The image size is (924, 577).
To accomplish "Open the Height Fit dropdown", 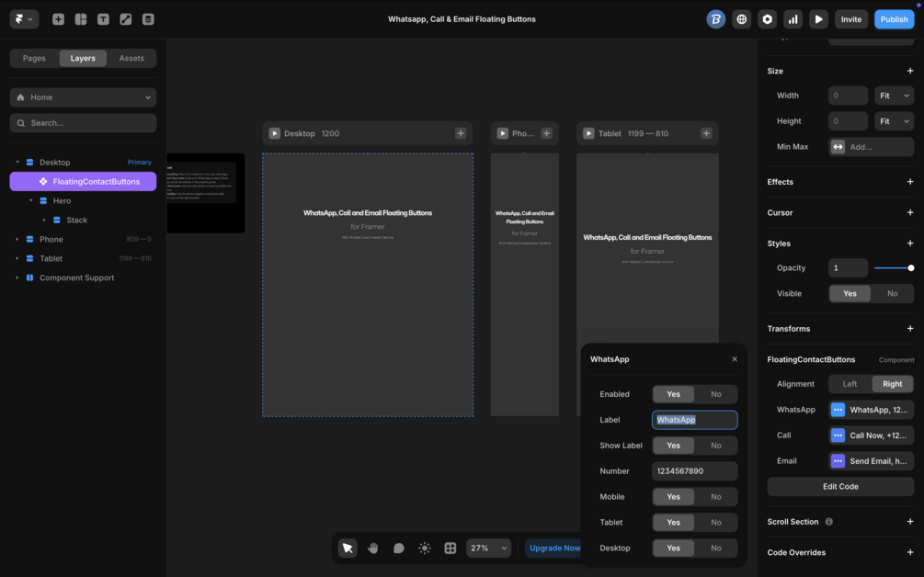I will [894, 121].
